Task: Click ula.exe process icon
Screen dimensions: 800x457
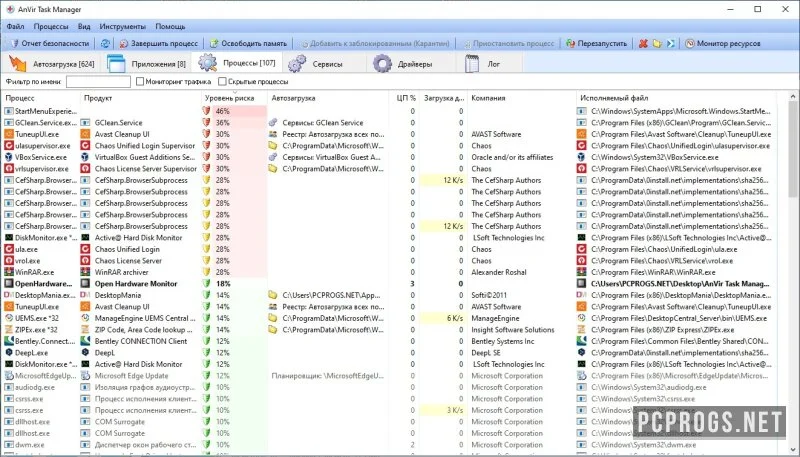Action: pyautogui.click(x=9, y=249)
